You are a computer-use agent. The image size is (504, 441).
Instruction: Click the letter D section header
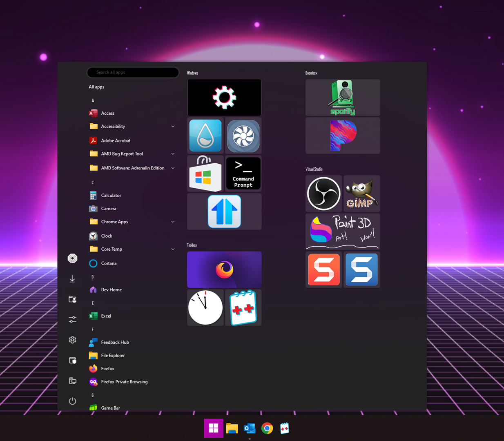93,277
